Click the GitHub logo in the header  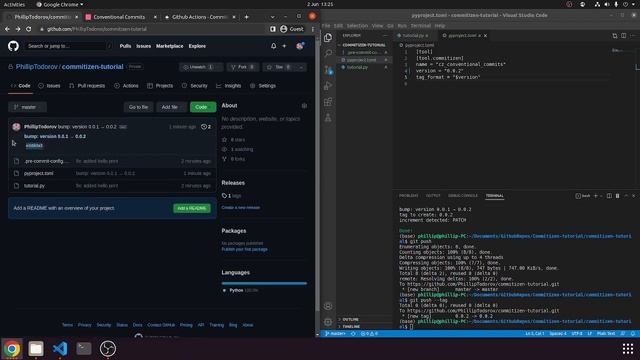(13, 46)
